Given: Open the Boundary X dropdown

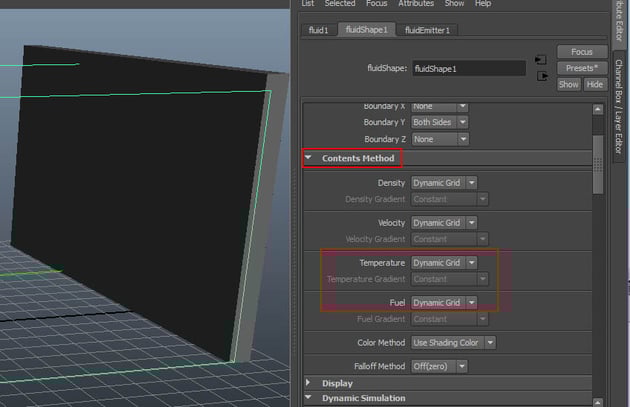Looking at the screenshot, I should coord(440,106).
